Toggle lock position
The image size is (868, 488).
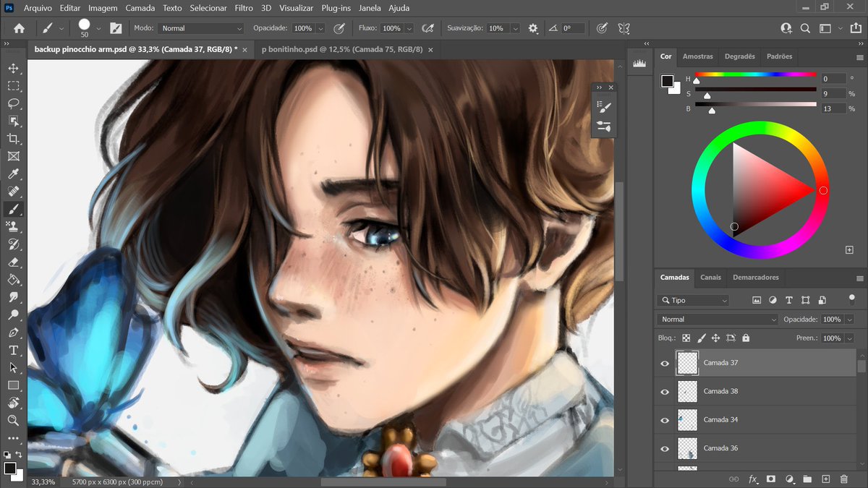point(715,338)
